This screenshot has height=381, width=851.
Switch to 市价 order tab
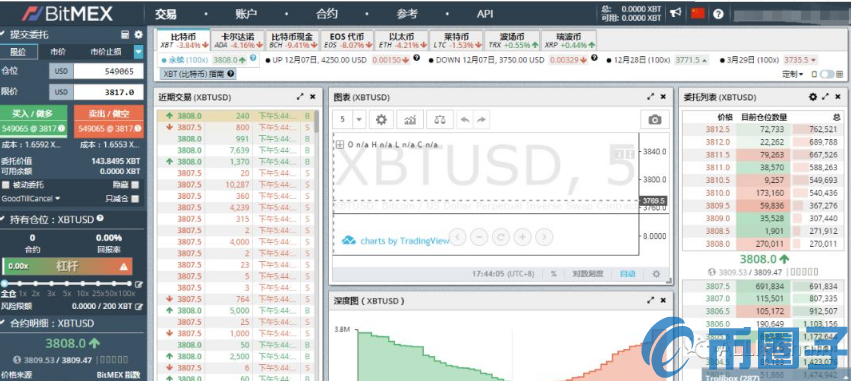(x=59, y=52)
